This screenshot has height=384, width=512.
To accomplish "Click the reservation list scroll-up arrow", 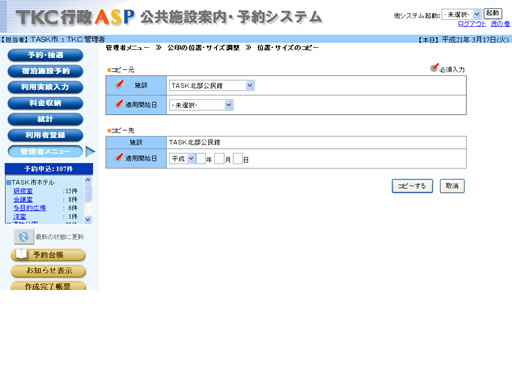I will (x=88, y=180).
